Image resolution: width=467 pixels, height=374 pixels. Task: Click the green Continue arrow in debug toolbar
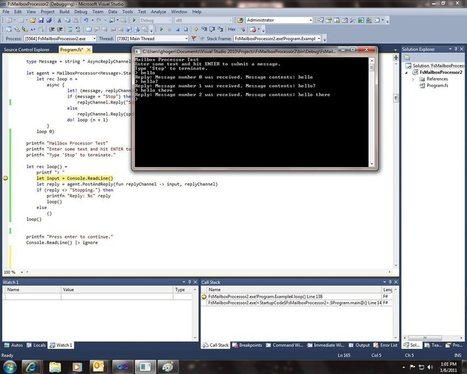click(162, 29)
